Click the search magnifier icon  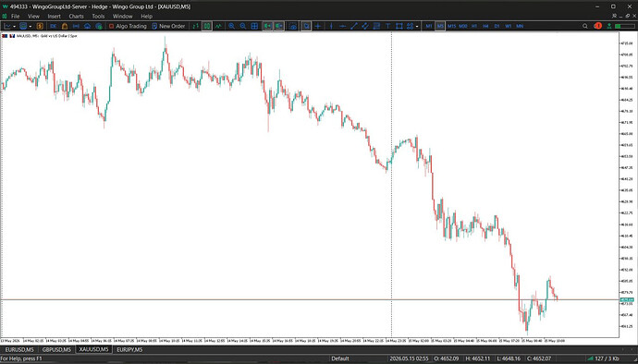point(585,26)
